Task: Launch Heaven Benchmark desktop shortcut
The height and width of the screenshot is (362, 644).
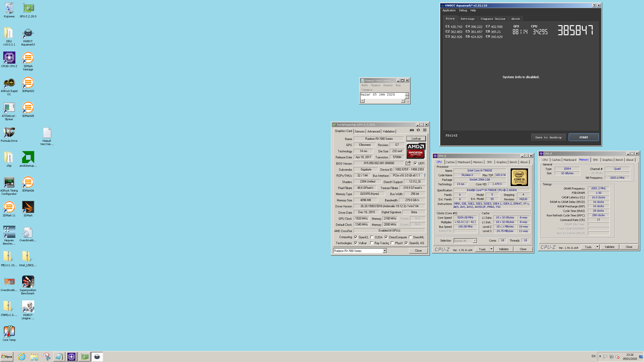Action: point(9,236)
